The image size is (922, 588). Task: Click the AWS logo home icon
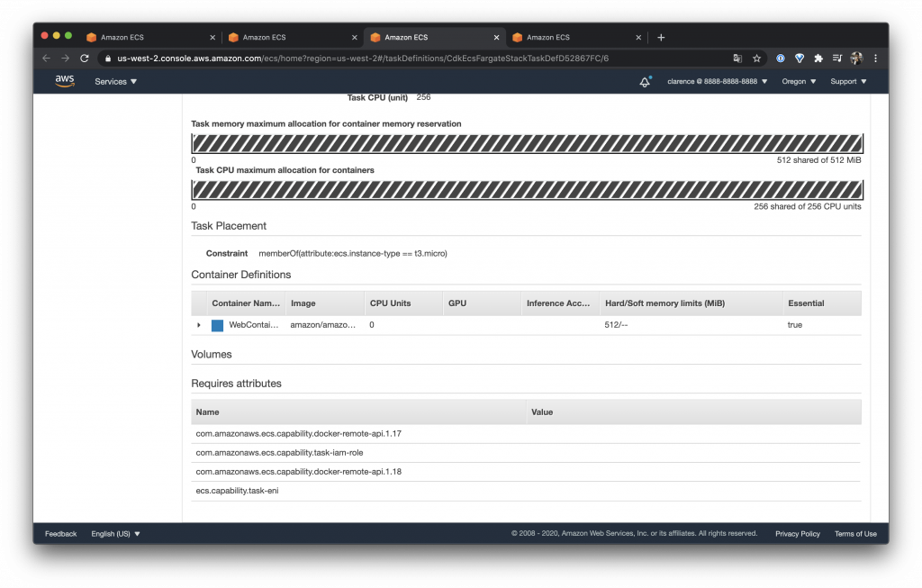point(65,81)
